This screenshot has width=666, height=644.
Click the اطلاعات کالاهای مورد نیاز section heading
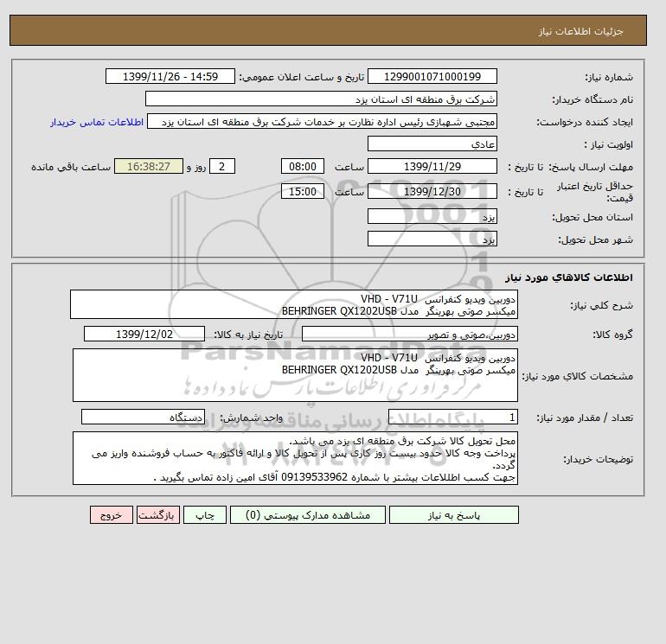(569, 277)
